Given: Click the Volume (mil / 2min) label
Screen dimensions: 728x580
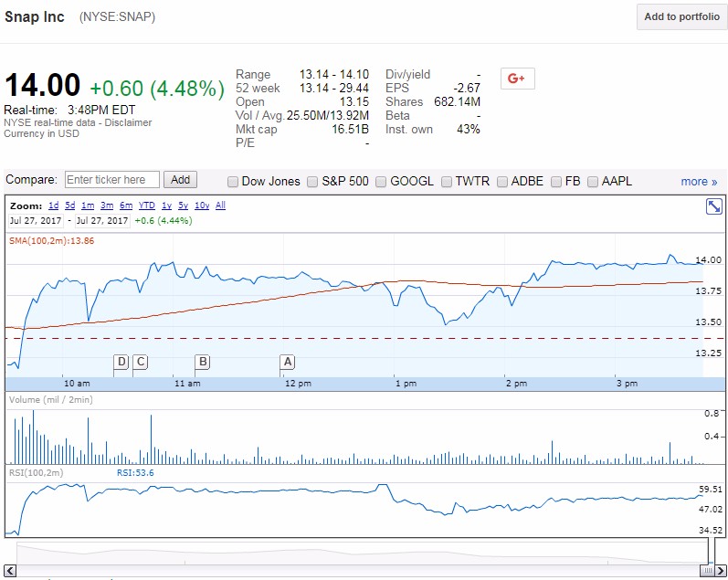Looking at the screenshot, I should click(x=50, y=400).
